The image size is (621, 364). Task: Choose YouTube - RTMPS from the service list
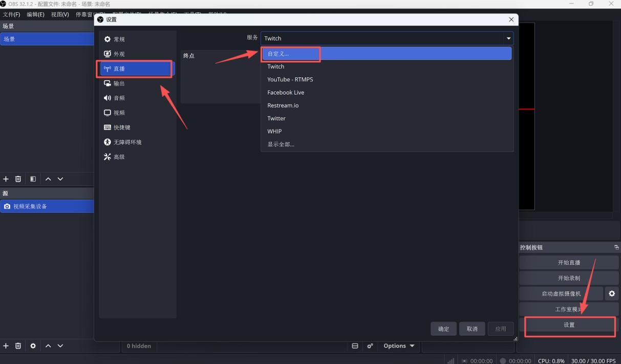click(x=387, y=79)
